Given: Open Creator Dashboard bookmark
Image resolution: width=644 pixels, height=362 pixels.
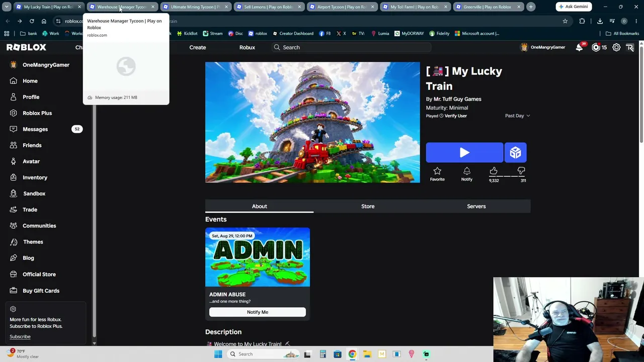Looking at the screenshot, I should [x=293, y=34].
